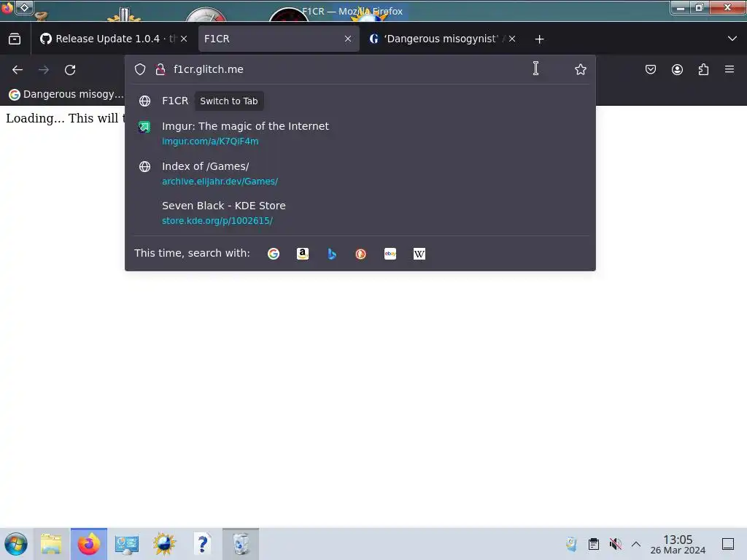Unmute the volume tray icon
The width and height of the screenshot is (747, 560).
pos(616,544)
